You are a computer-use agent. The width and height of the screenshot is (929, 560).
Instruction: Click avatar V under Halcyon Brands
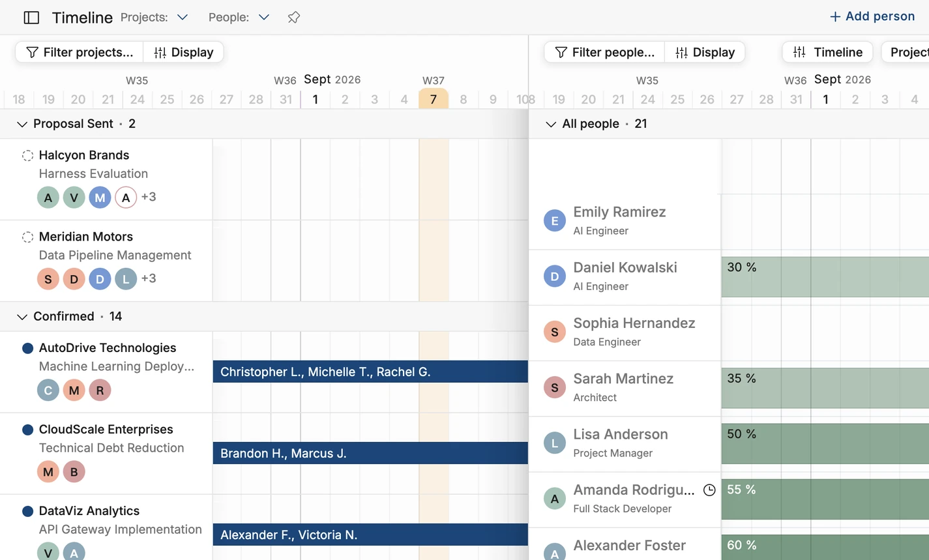(x=74, y=198)
